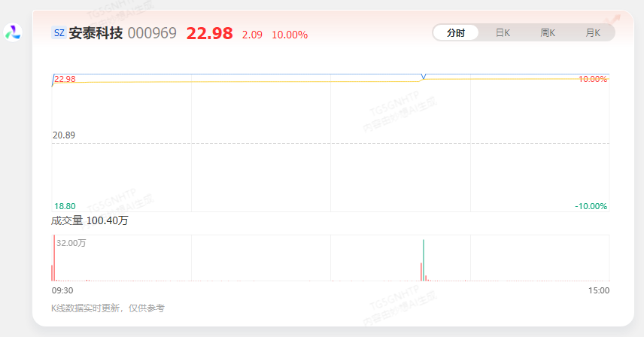Open the 月K monthly chart tab
This screenshot has height=337, width=644.
(x=593, y=33)
